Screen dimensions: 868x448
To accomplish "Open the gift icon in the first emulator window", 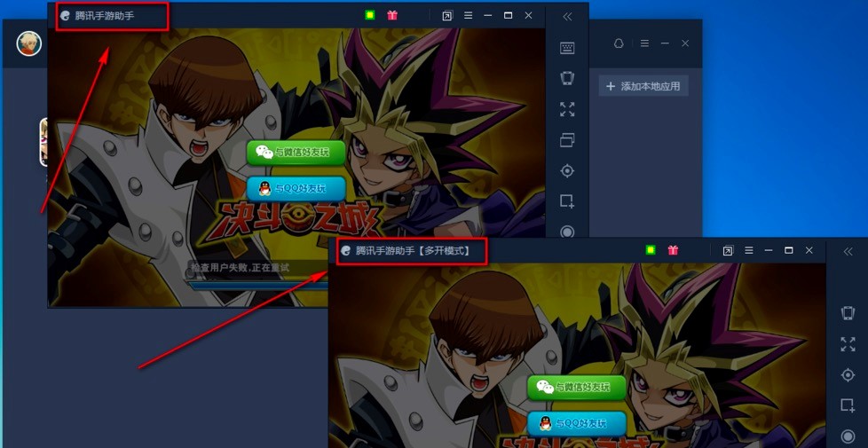I will click(392, 15).
